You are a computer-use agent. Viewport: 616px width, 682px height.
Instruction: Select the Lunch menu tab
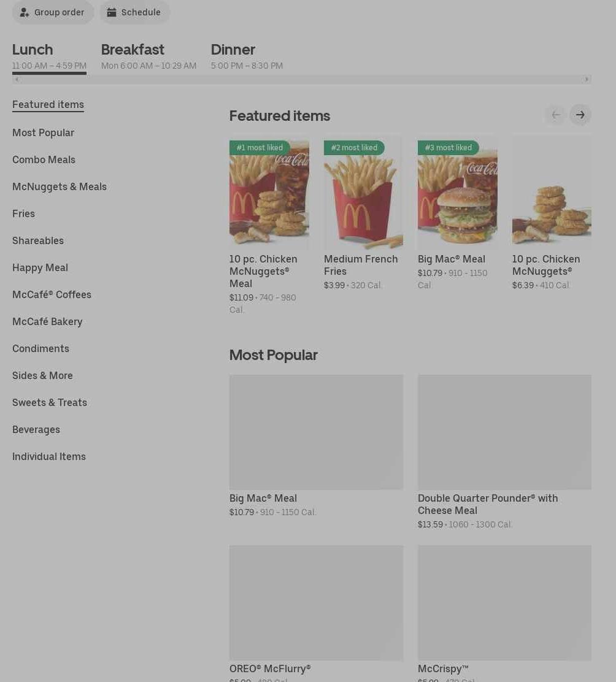tap(49, 56)
